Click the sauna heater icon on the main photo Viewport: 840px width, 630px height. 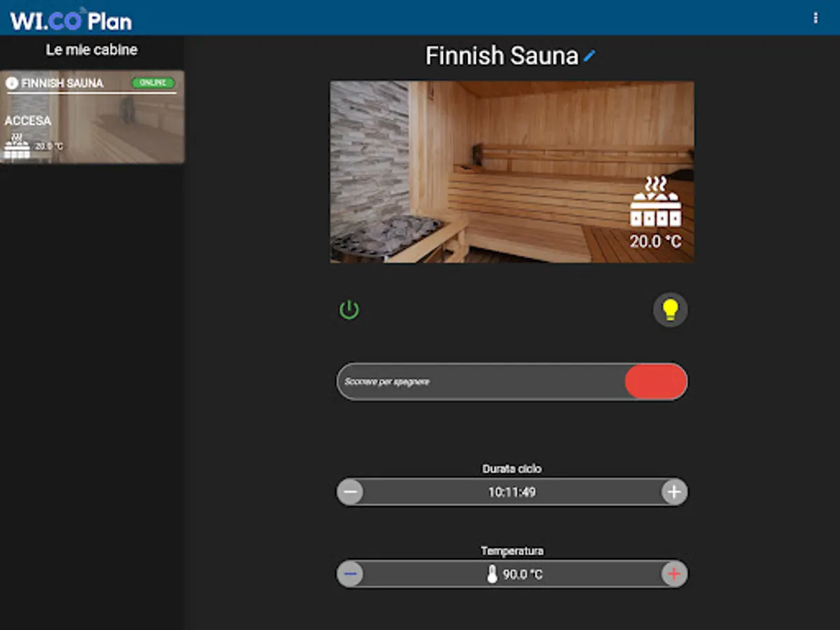pos(656,202)
